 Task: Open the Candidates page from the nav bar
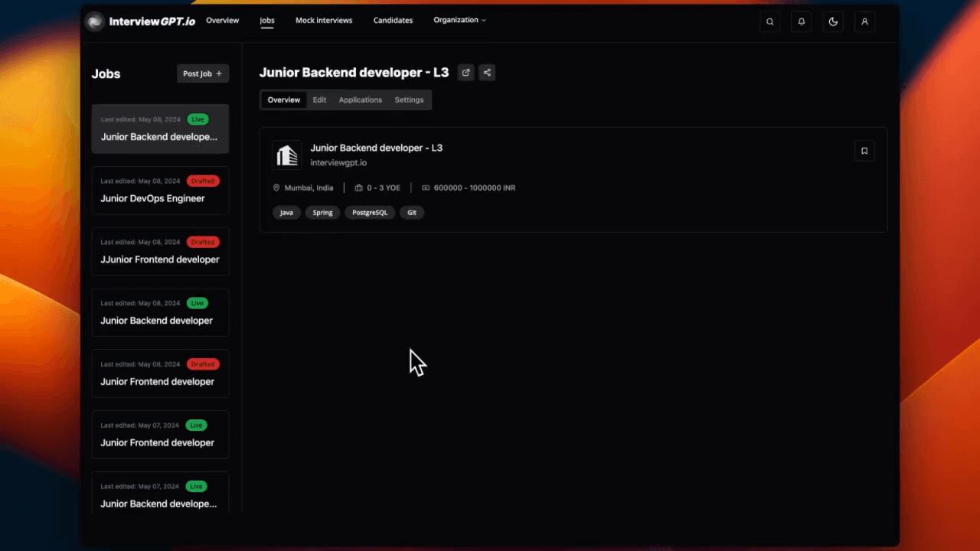393,20
